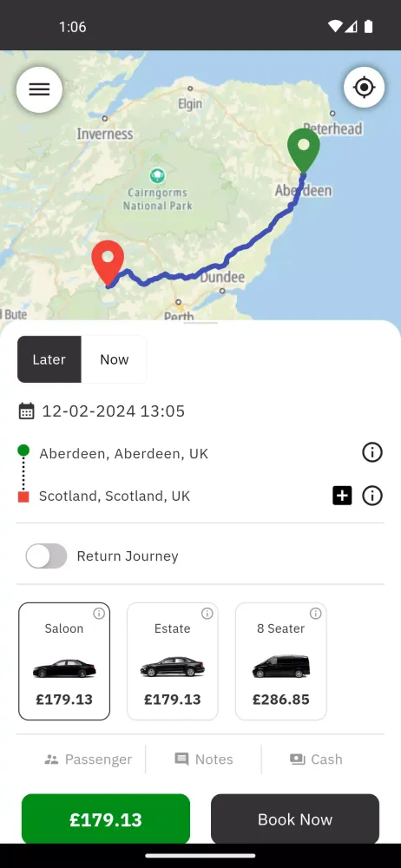Viewport: 401px width, 868px height.
Task: Choose the 8 Seater vehicle card
Action: [281, 661]
